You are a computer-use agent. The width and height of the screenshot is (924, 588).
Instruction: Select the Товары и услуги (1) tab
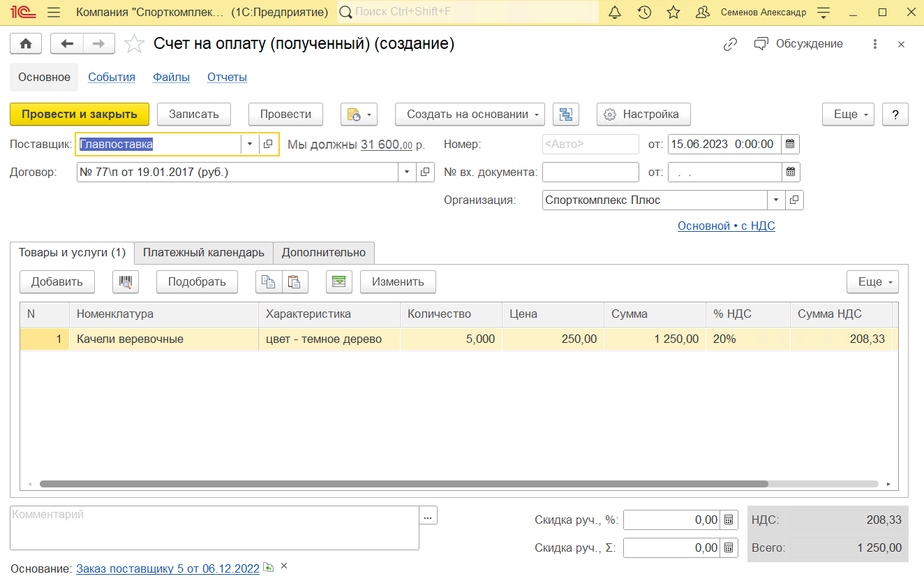72,253
